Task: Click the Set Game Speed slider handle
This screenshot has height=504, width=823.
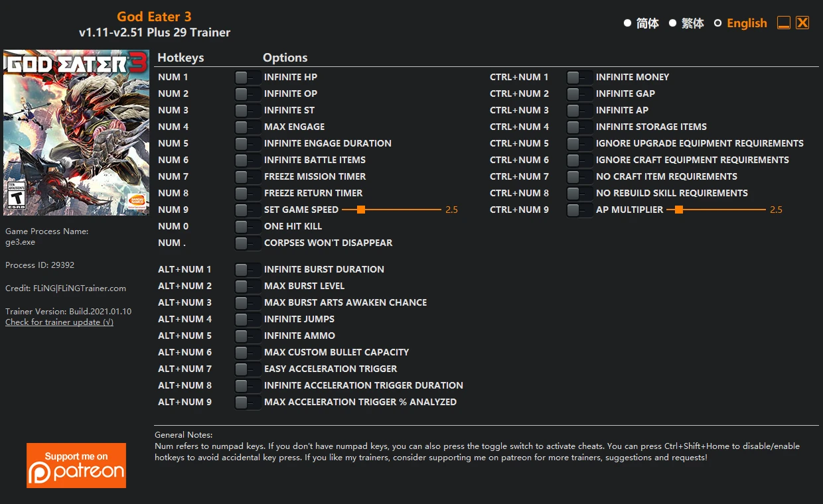Action: point(361,210)
